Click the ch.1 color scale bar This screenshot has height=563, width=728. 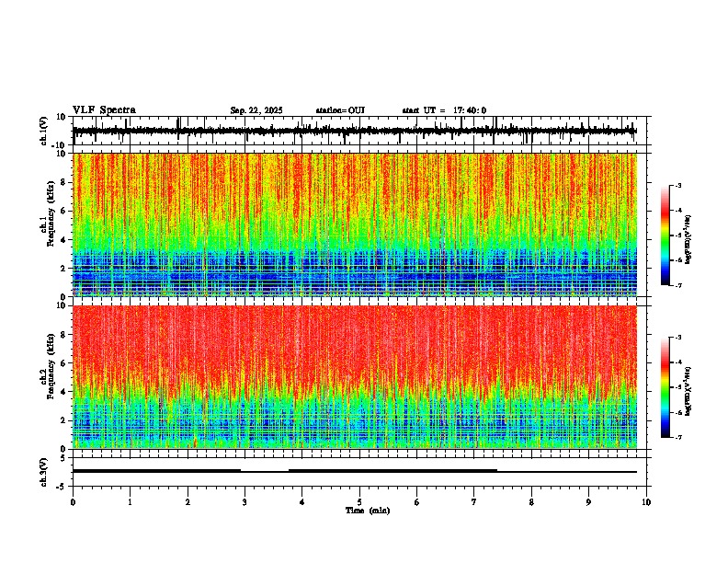(665, 236)
